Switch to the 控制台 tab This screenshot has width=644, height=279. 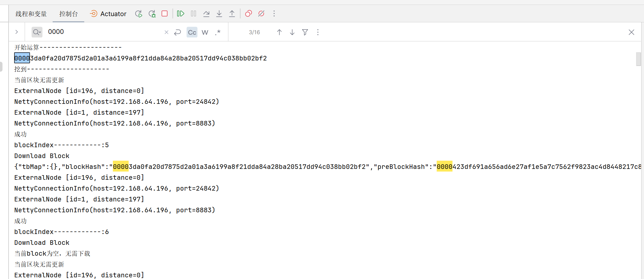point(68,14)
